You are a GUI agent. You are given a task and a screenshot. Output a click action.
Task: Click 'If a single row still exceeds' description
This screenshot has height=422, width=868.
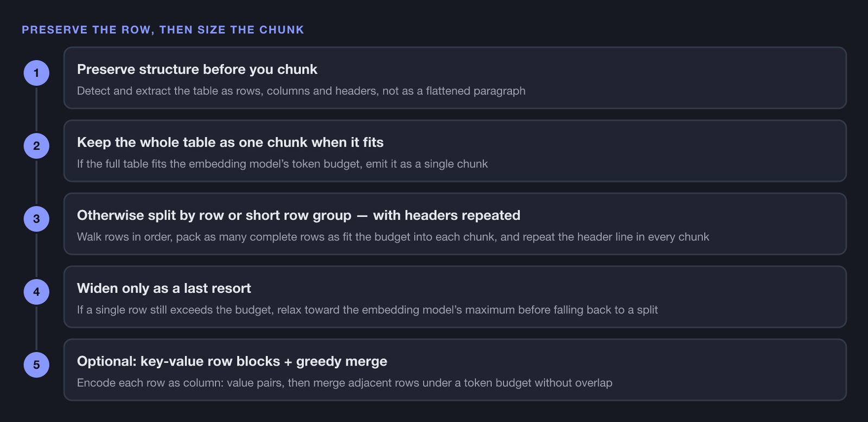click(367, 310)
